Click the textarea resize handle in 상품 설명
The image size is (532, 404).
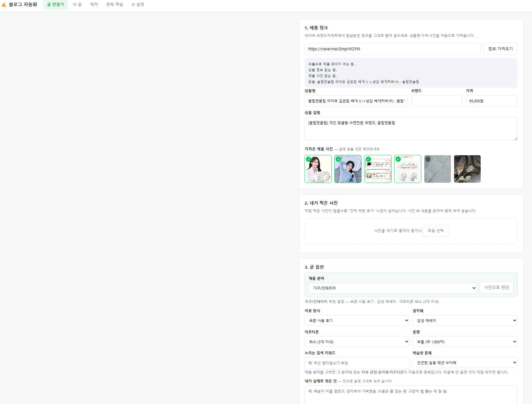[x=515, y=139]
